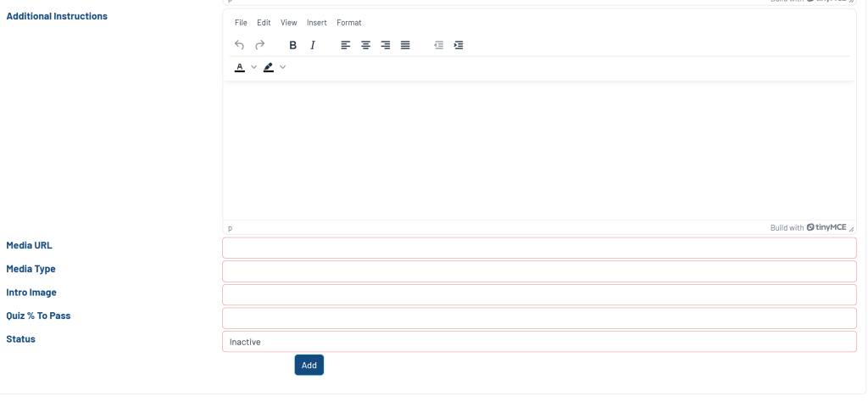Apply the text color swatch
Image resolution: width=868 pixels, height=402 pixels.
click(240, 67)
